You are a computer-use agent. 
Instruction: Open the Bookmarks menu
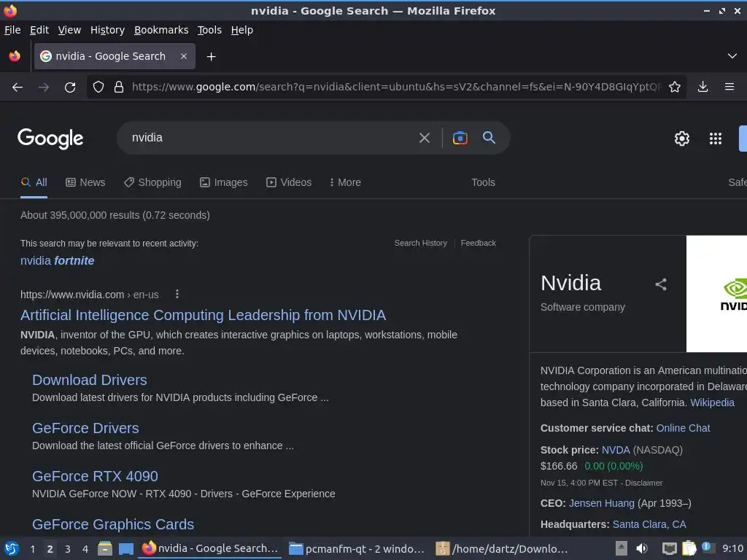(x=161, y=30)
